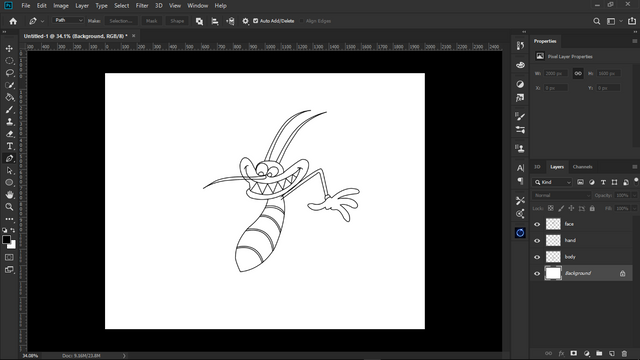Viewport: 640px width, 360px height.
Task: Open the Layers panel menu
Action: [634, 167]
